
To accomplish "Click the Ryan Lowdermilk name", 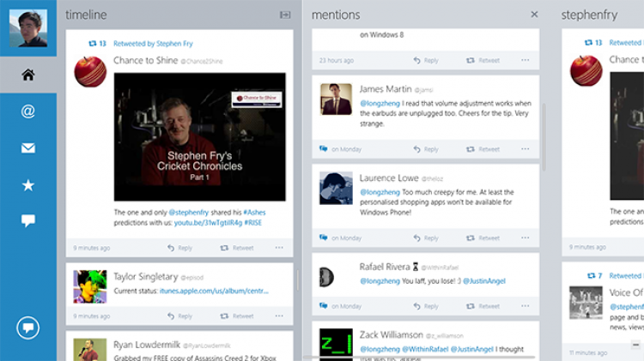I will coord(147,345).
